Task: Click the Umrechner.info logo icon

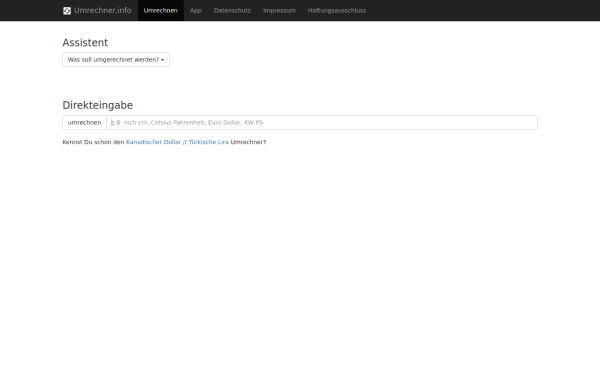Action: point(67,11)
